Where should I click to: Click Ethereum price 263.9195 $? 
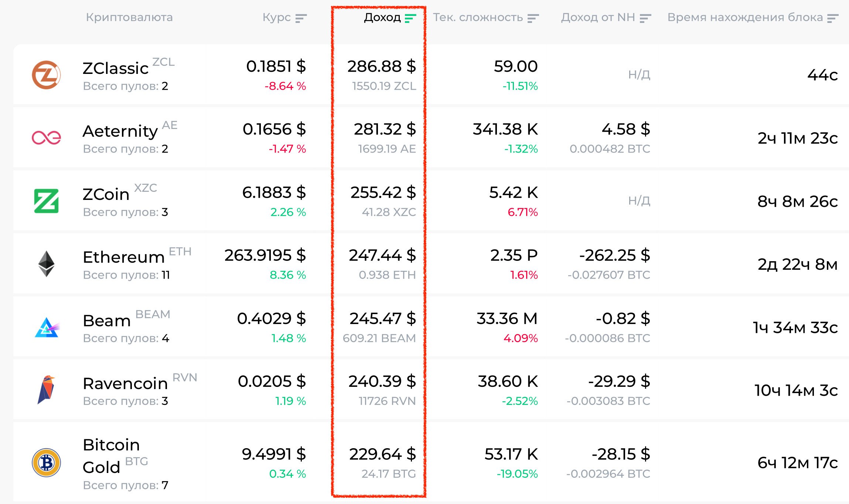(265, 255)
